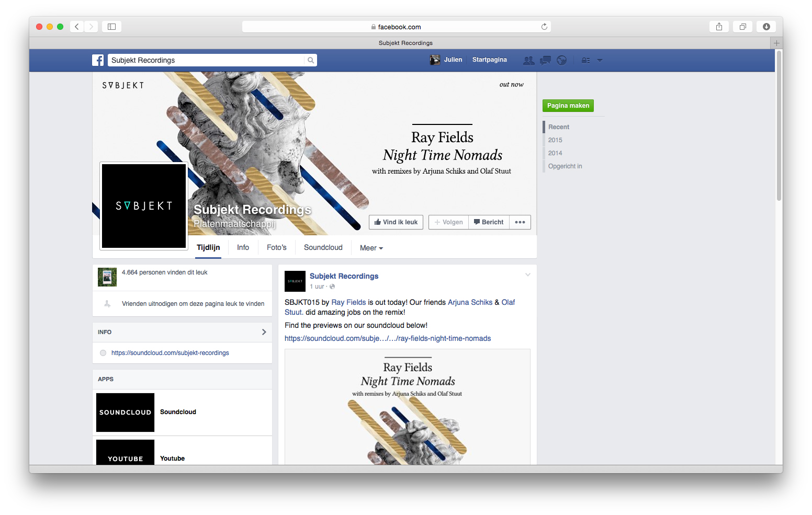
Task: Open account settings dropdown arrow
Action: (600, 60)
